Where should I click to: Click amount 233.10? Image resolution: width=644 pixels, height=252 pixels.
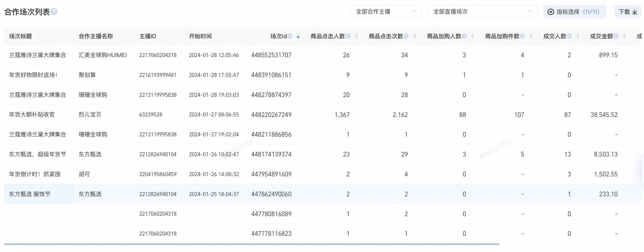pyautogui.click(x=608, y=194)
